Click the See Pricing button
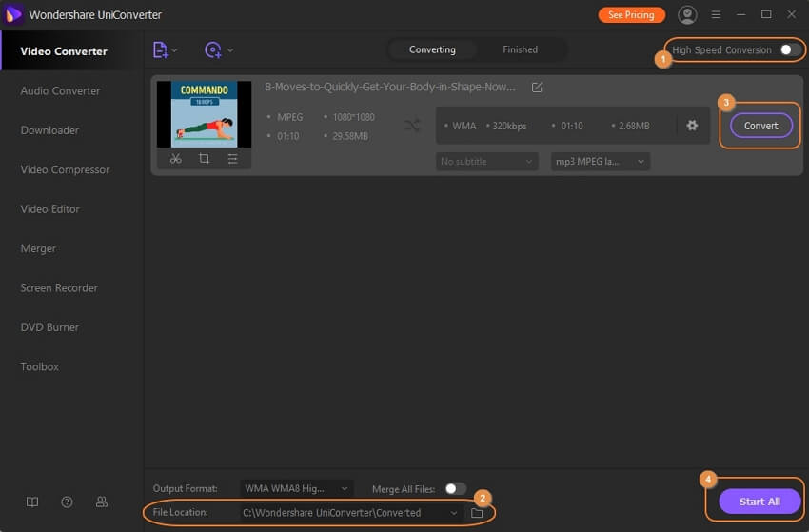Image resolution: width=809 pixels, height=532 pixels. pos(631,15)
